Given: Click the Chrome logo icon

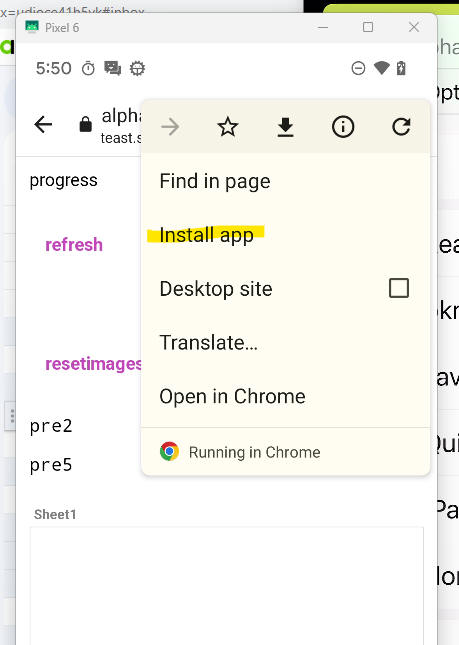Looking at the screenshot, I should tap(169, 452).
